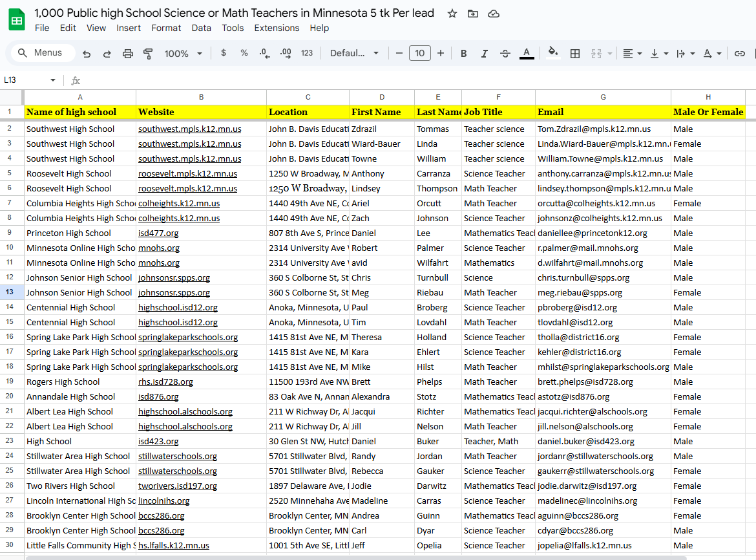Open the lincolnihs.org link

pyautogui.click(x=164, y=501)
